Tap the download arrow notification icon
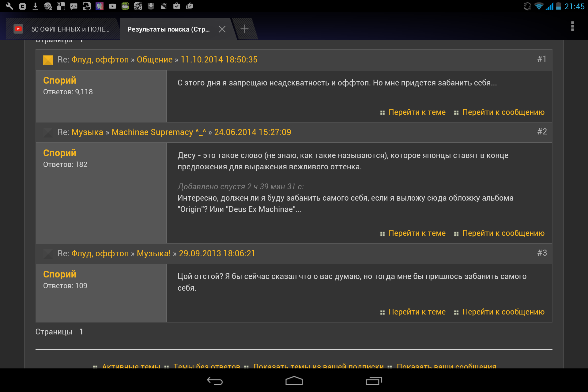This screenshot has height=392, width=588. 35,6
